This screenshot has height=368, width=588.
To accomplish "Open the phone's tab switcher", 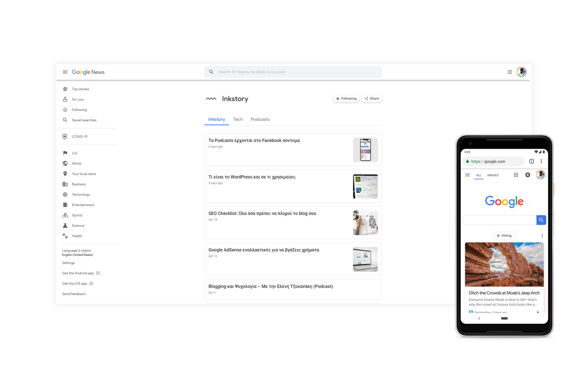I will 531,161.
